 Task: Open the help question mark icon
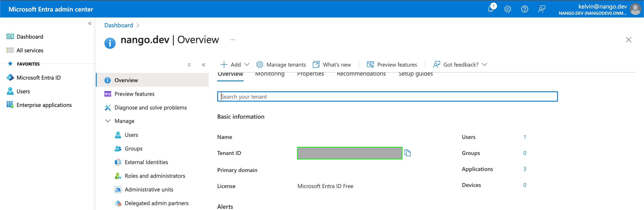click(x=525, y=9)
